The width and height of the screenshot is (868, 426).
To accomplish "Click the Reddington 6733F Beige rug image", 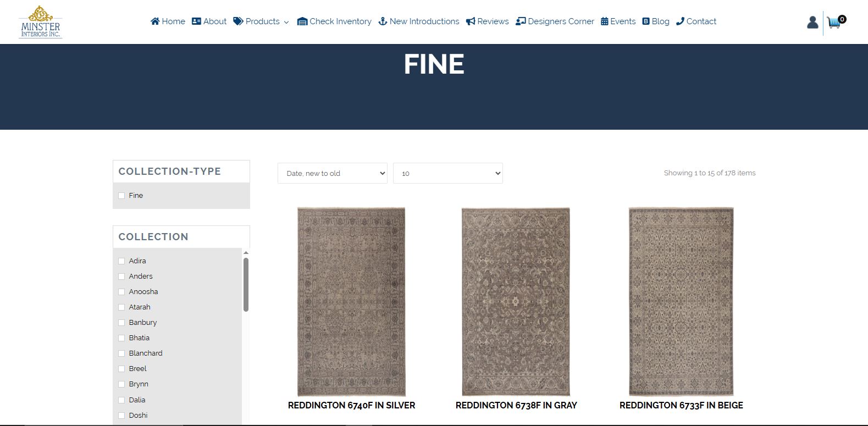I will [681, 302].
